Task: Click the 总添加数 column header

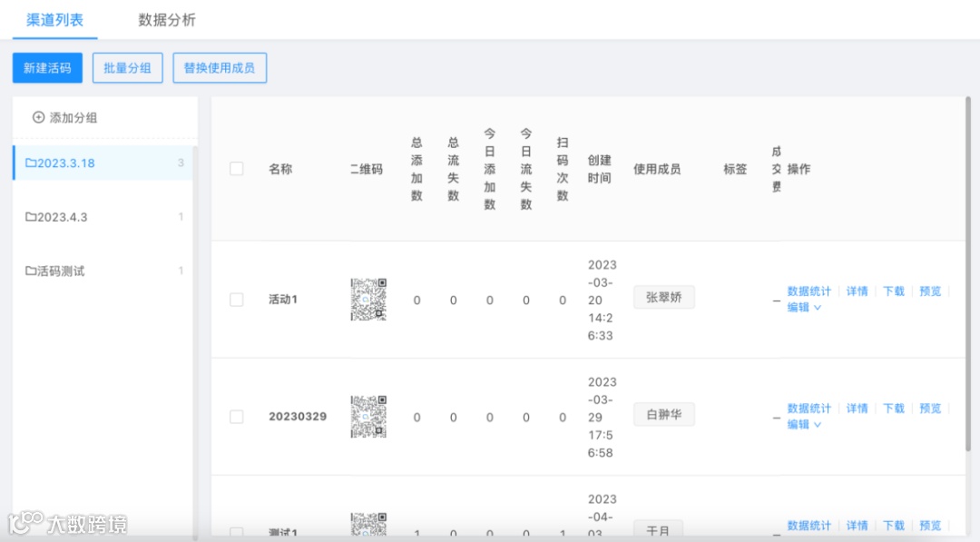Action: pyautogui.click(x=416, y=169)
